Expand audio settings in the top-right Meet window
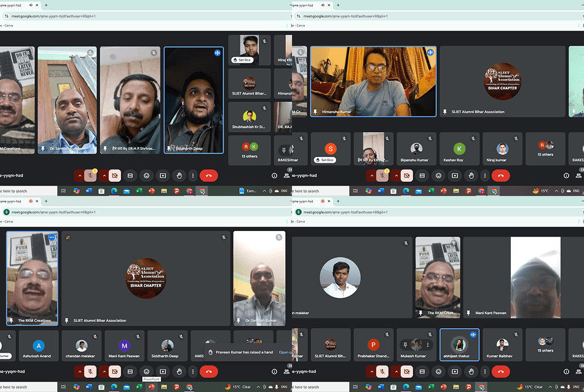Image resolution: width=584 pixels, height=392 pixels. pyautogui.click(x=372, y=176)
